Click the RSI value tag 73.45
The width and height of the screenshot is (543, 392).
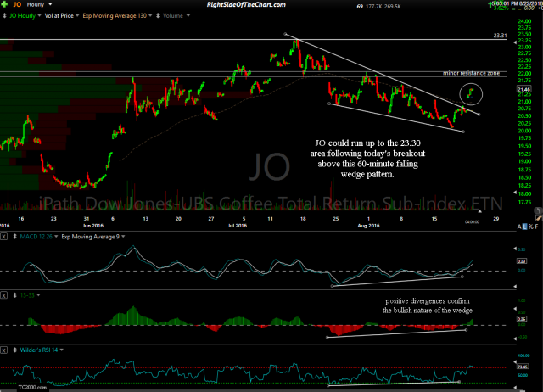click(523, 367)
